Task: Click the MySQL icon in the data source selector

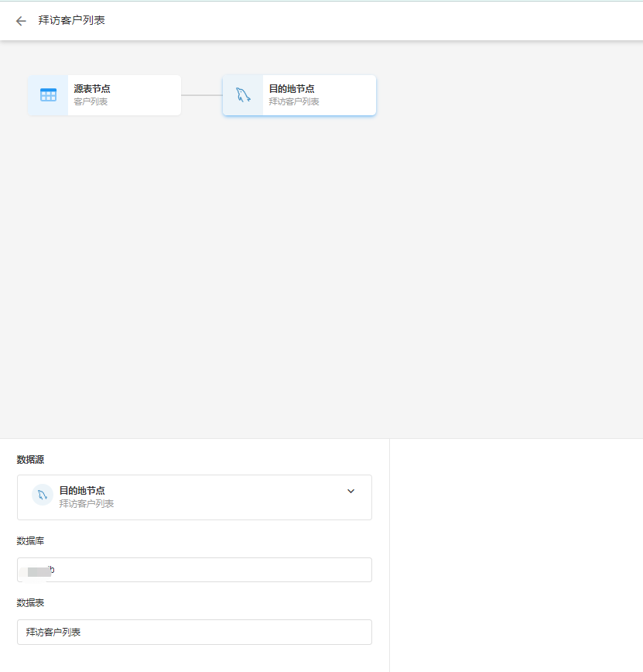Action: (x=43, y=495)
